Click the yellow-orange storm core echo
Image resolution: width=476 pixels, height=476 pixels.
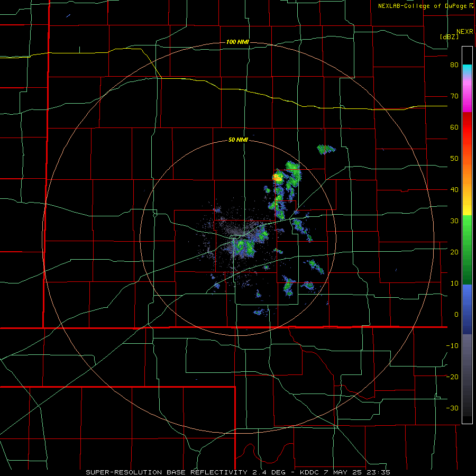(278, 177)
